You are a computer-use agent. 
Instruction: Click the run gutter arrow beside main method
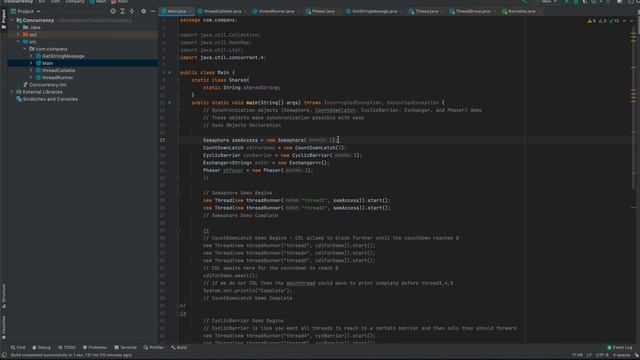(x=170, y=102)
